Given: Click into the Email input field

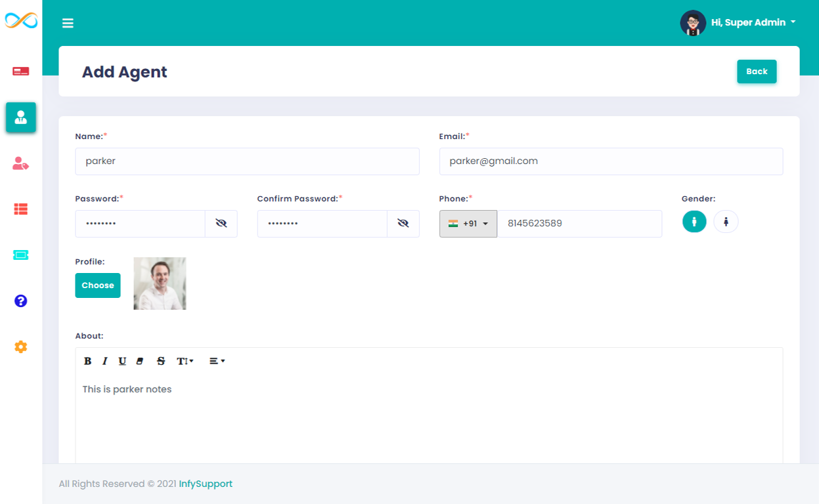Looking at the screenshot, I should point(611,161).
